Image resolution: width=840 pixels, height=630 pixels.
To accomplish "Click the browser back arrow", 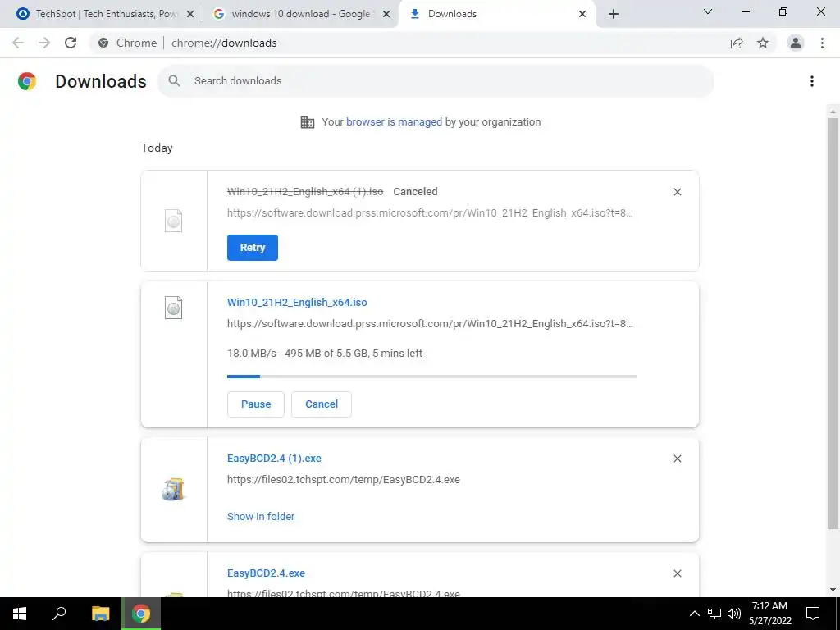I will click(x=18, y=43).
